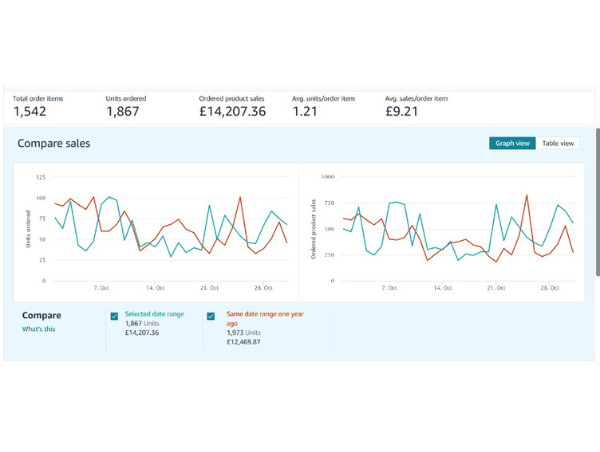The height and width of the screenshot is (452, 600).
Task: Click 7. Oct marker on Units ordered chart
Action: (102, 285)
